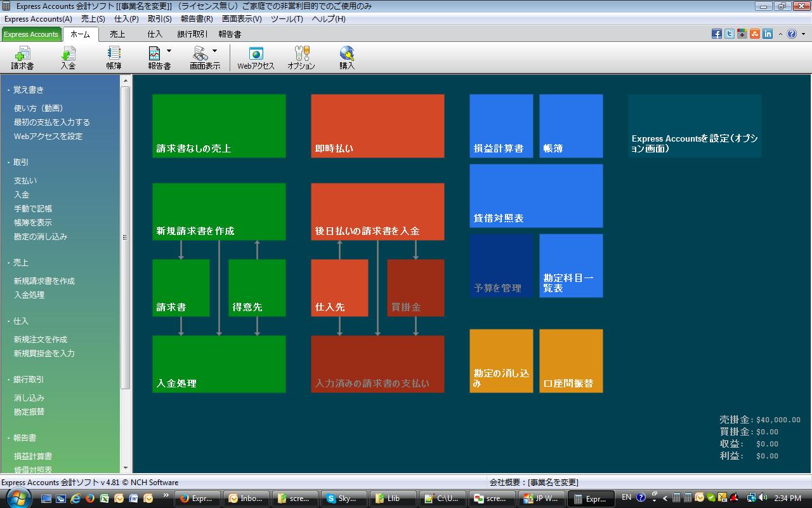The width and height of the screenshot is (812, 508).
Task: Click 新規買掛金を入力 sidebar link
Action: pos(44,354)
